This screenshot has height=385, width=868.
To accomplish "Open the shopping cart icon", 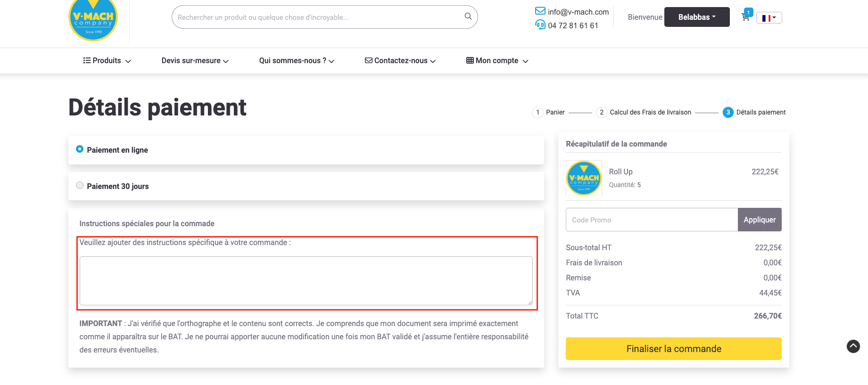I will point(745,17).
